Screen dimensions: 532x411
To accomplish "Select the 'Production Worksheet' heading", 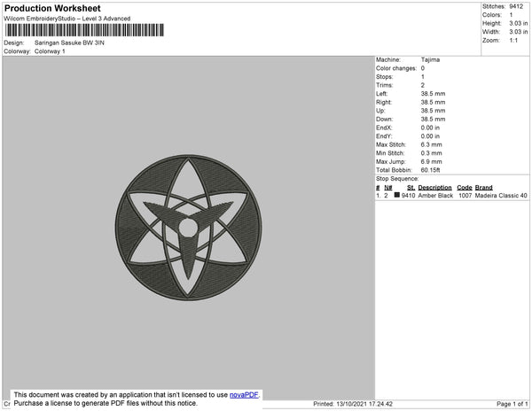I will tap(52, 8).
